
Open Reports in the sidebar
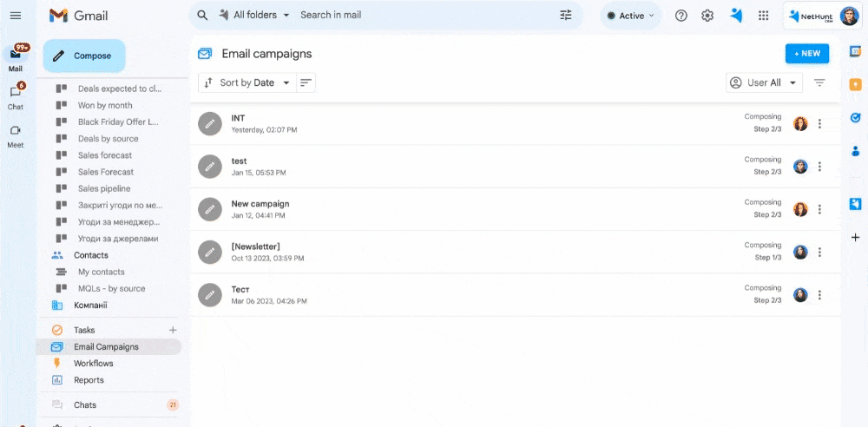pyautogui.click(x=89, y=380)
